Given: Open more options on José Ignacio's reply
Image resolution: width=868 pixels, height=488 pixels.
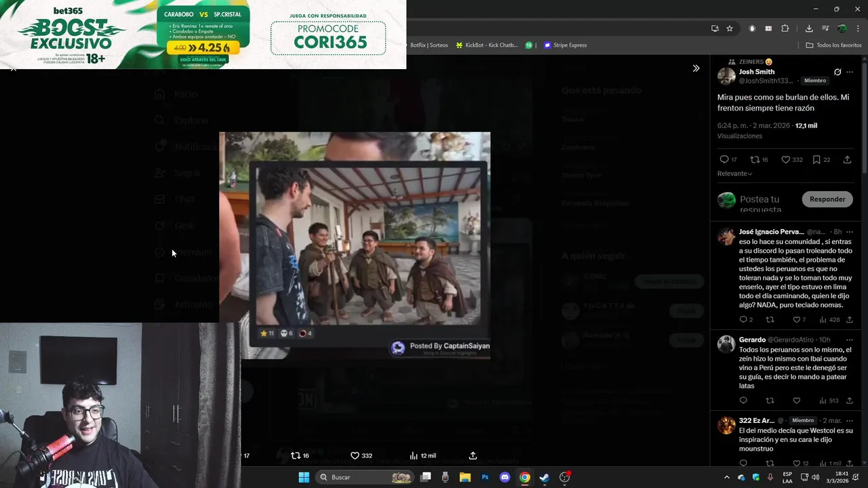Looking at the screenshot, I should point(850,232).
